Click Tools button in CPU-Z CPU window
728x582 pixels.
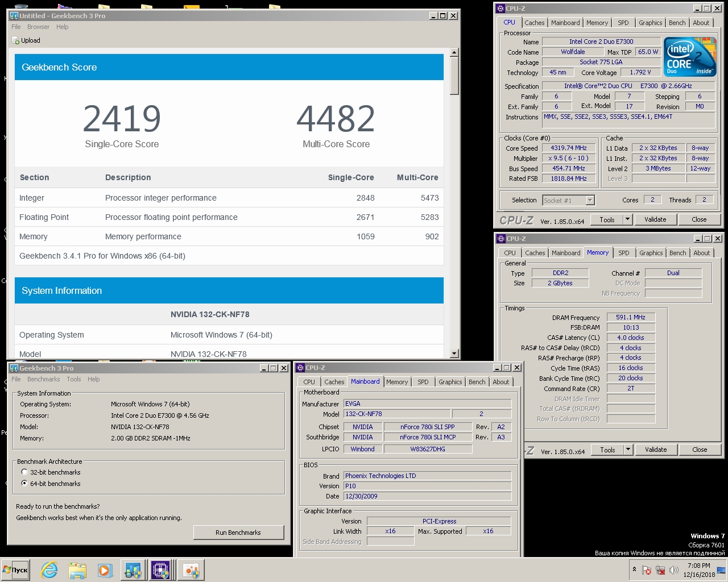click(x=607, y=219)
